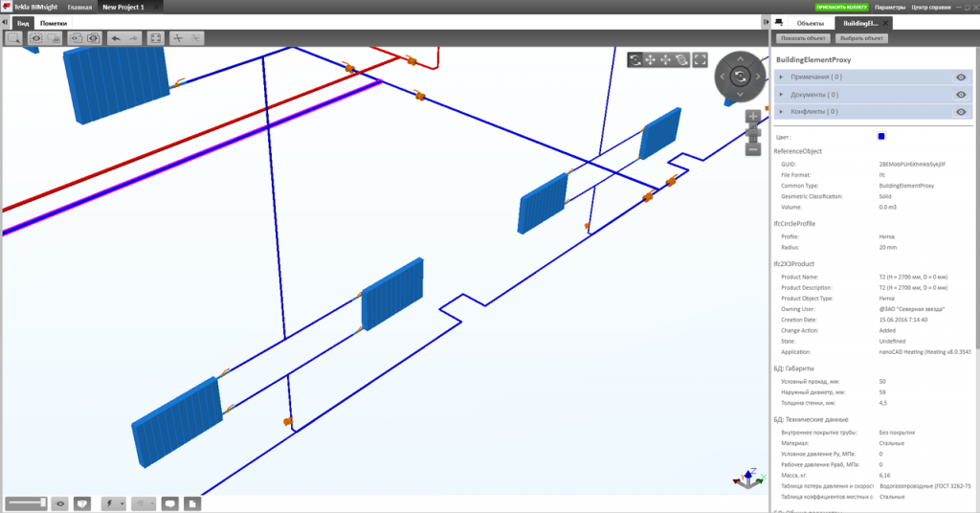
Task: Close the New Project 1 tab
Action: click(156, 8)
